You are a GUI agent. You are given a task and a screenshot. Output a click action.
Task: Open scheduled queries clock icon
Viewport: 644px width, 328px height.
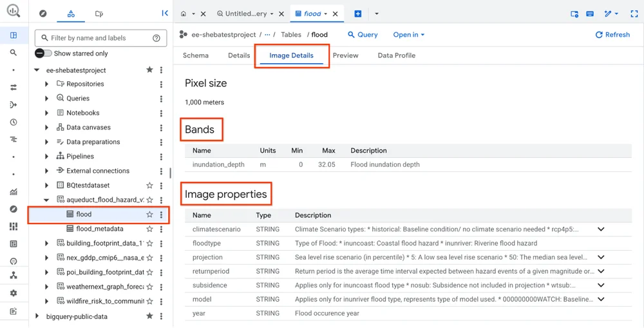point(14,122)
